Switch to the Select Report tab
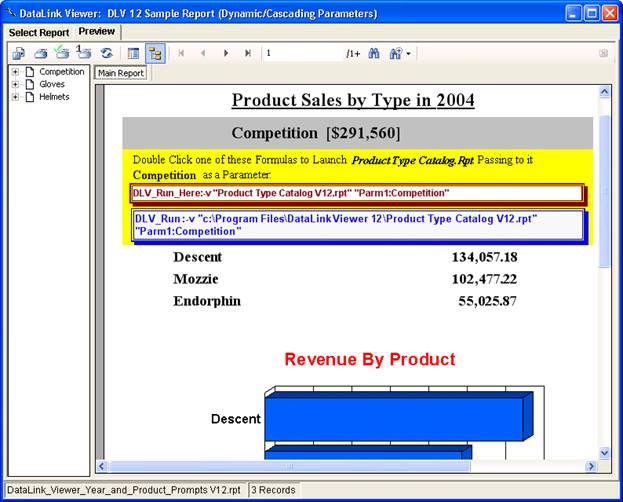 coord(39,33)
